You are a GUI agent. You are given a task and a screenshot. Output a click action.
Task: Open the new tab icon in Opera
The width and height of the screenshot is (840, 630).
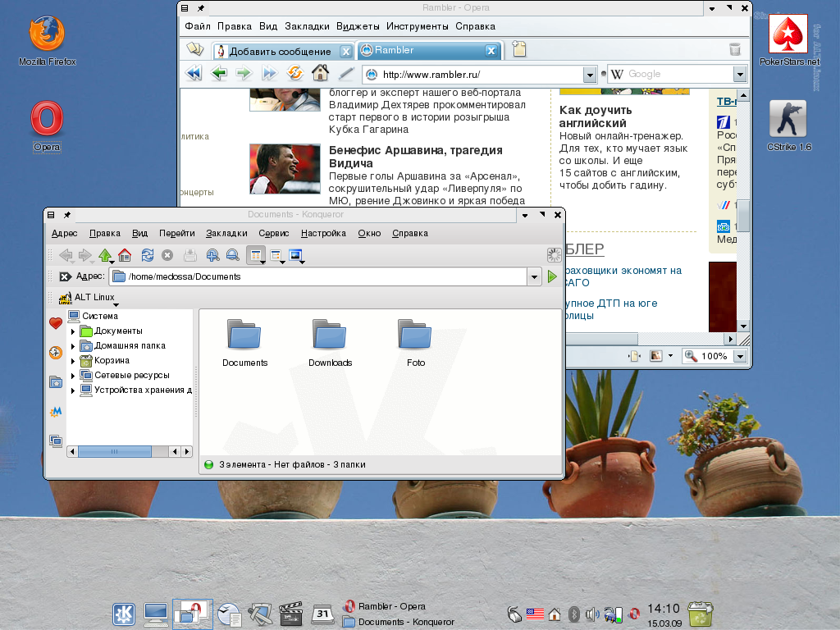tap(519, 50)
